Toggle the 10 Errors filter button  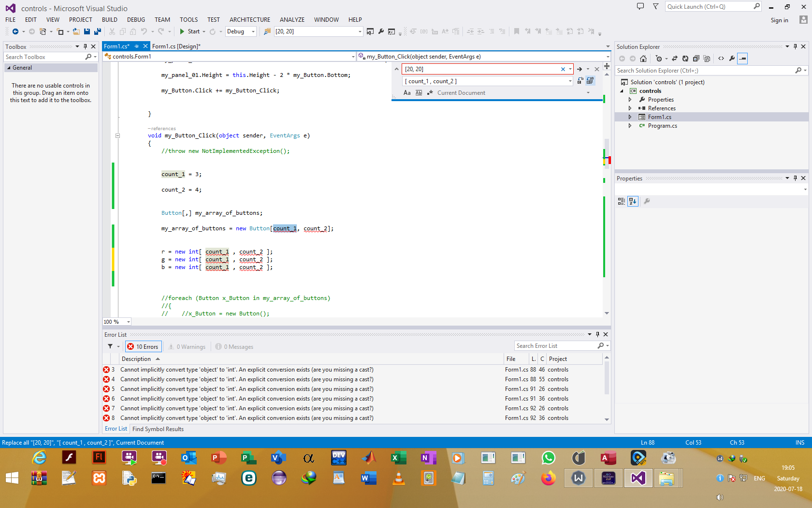(x=143, y=347)
